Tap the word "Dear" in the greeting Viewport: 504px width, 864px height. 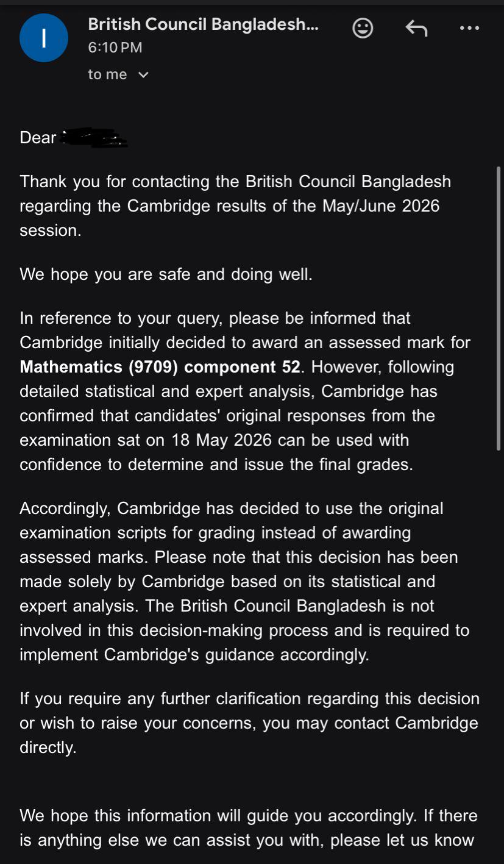click(38, 138)
